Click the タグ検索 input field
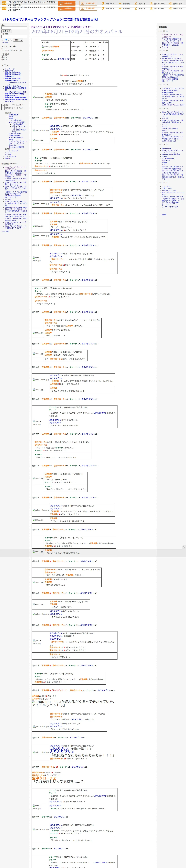Viewport: 186px width, 868px height. click(x=14, y=36)
